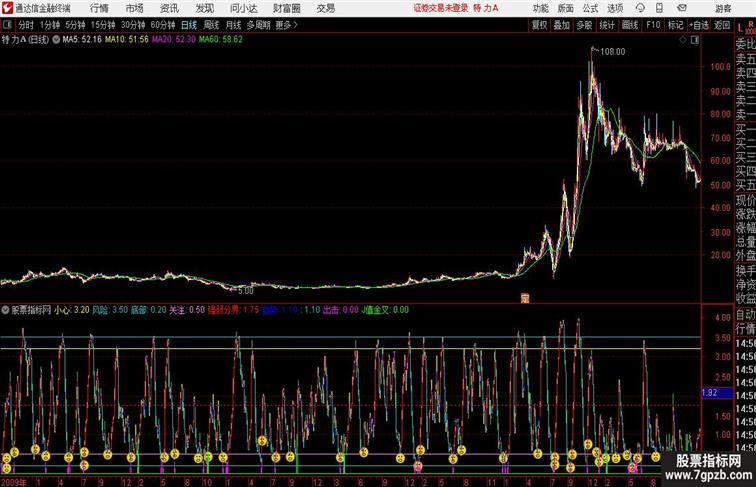
Task: Click the 108.00 peak price label
Action: (x=613, y=52)
